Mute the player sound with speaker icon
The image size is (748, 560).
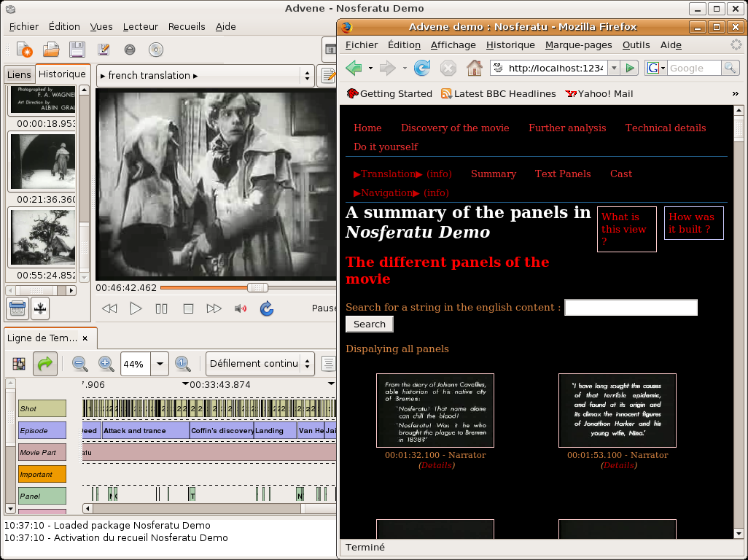[x=240, y=308]
